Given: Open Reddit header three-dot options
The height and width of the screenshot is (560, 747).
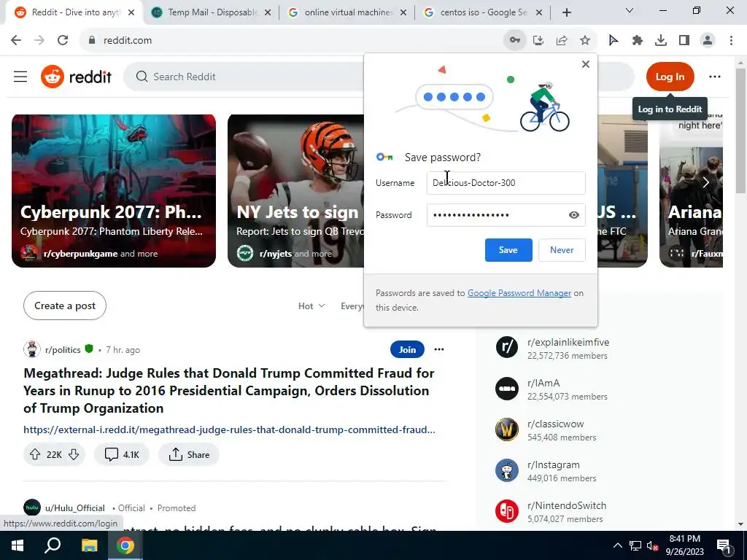Looking at the screenshot, I should (715, 77).
